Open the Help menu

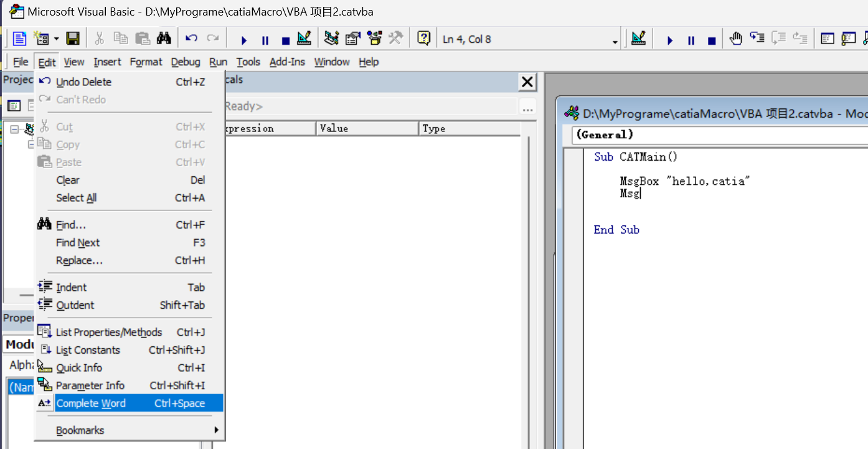(369, 62)
